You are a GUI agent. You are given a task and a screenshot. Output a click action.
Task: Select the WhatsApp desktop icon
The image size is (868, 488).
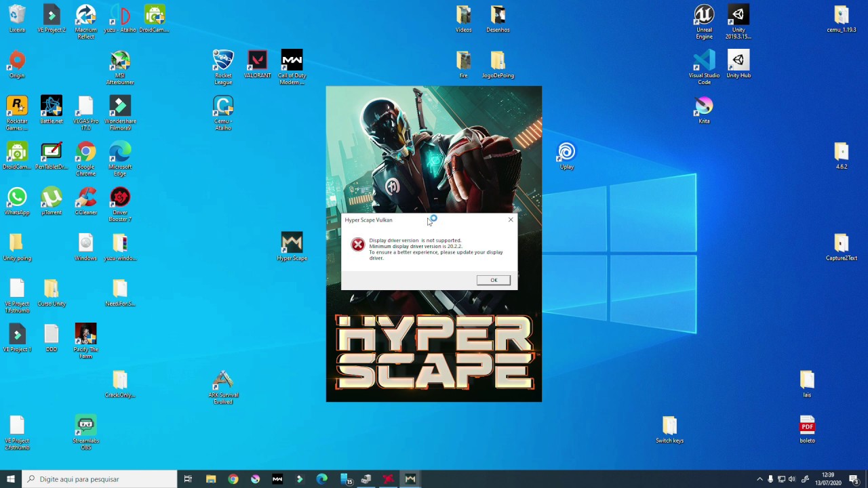coord(17,201)
